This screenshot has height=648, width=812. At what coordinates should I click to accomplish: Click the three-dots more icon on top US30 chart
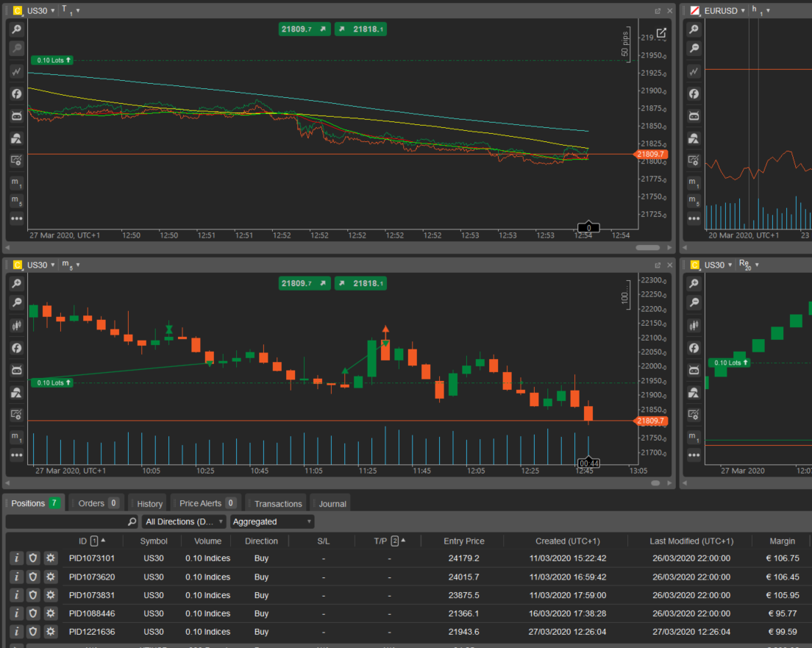[x=17, y=218]
